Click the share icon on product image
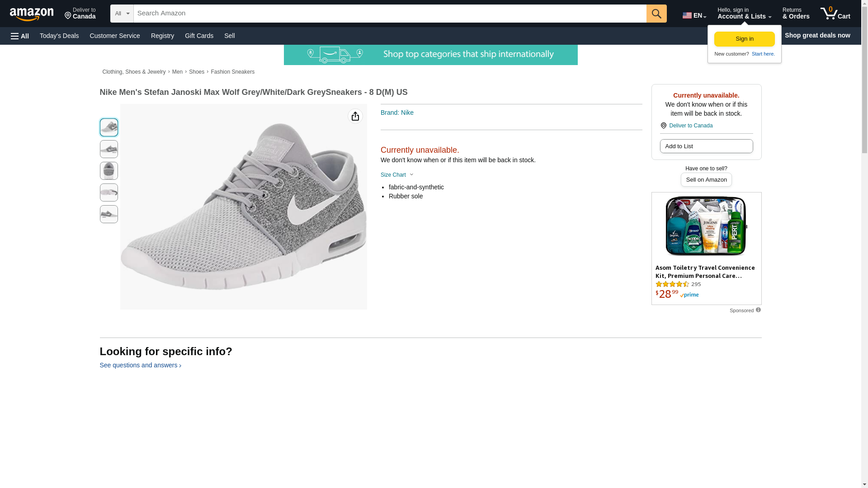 [x=355, y=117]
